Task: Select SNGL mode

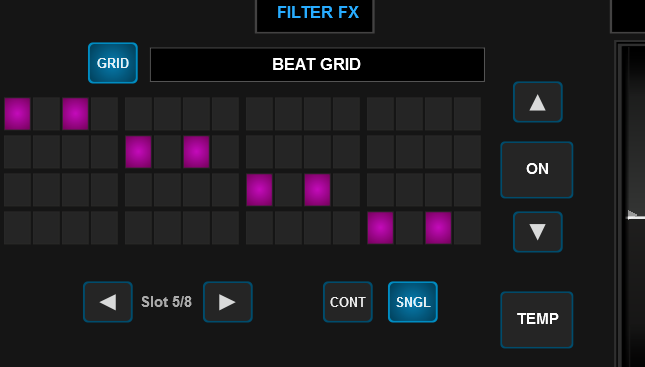Action: pyautogui.click(x=413, y=302)
